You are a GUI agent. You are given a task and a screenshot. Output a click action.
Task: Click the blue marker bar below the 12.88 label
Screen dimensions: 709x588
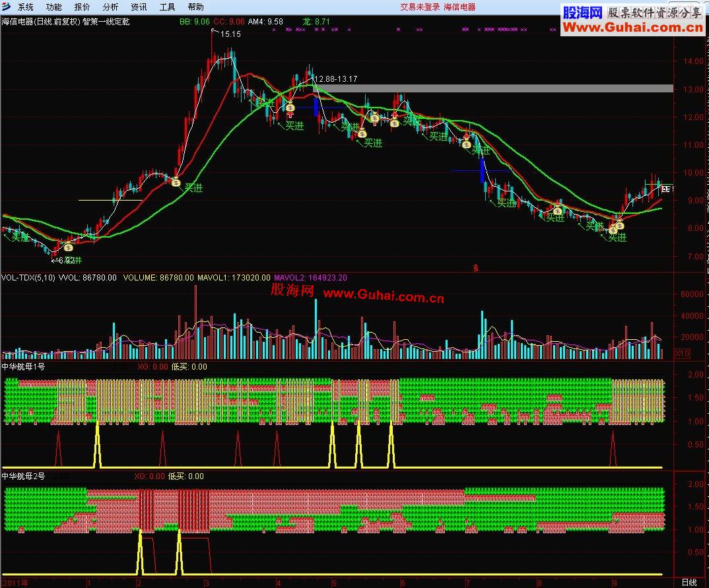(x=316, y=107)
